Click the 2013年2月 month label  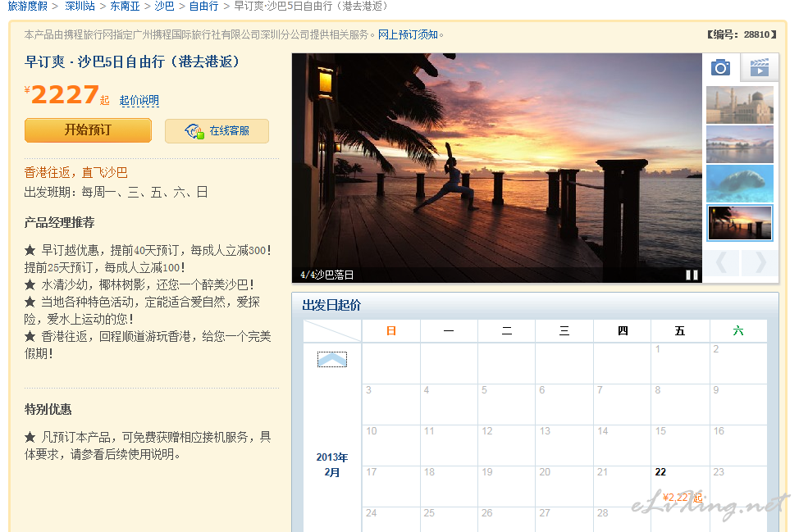point(331,464)
